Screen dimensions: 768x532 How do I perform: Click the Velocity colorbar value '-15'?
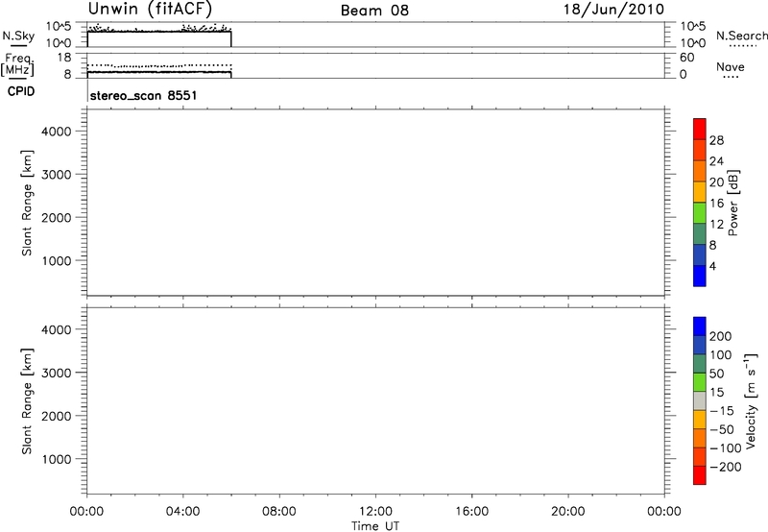point(722,411)
